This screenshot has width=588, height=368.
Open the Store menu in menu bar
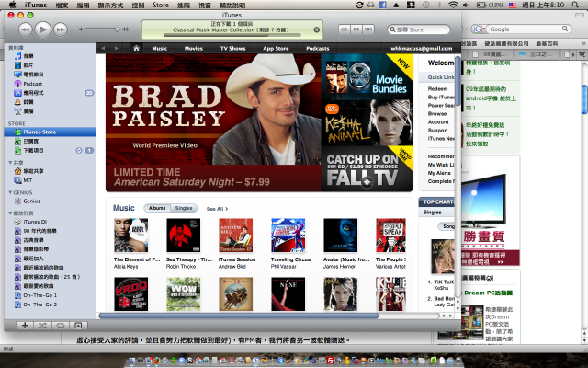pos(161,5)
